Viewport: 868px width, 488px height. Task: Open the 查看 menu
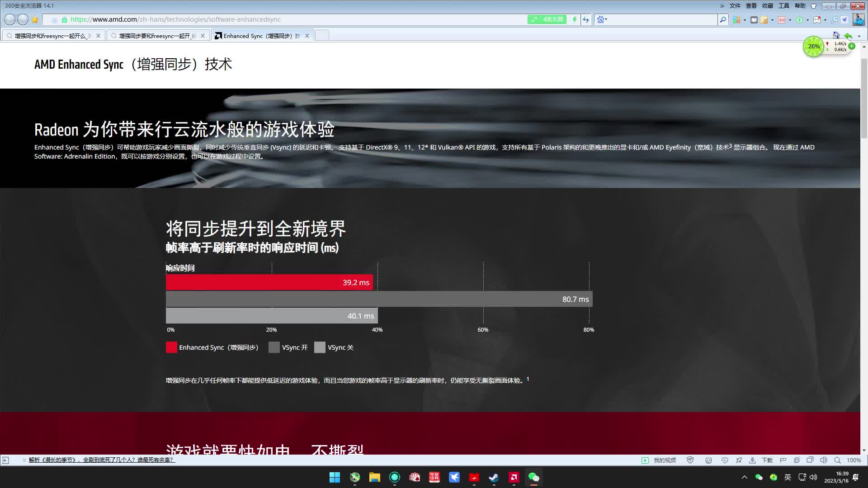[751, 6]
